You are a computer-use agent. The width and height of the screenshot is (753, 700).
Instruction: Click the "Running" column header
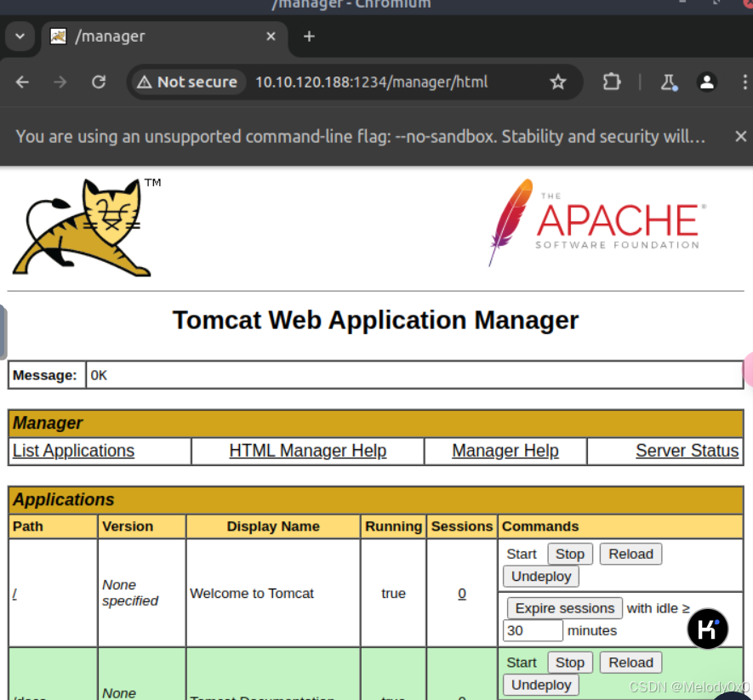point(393,526)
